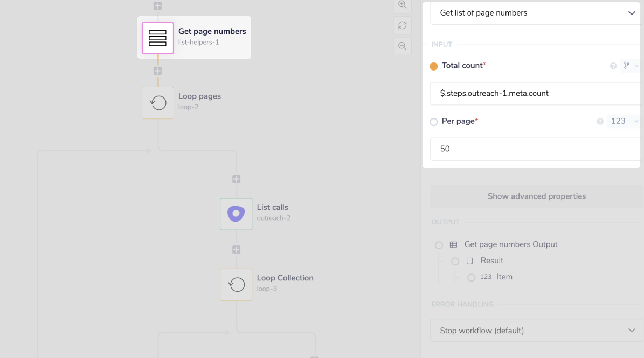The image size is (644, 358).
Task: Select the List calls Outreach icon
Action: click(x=236, y=214)
